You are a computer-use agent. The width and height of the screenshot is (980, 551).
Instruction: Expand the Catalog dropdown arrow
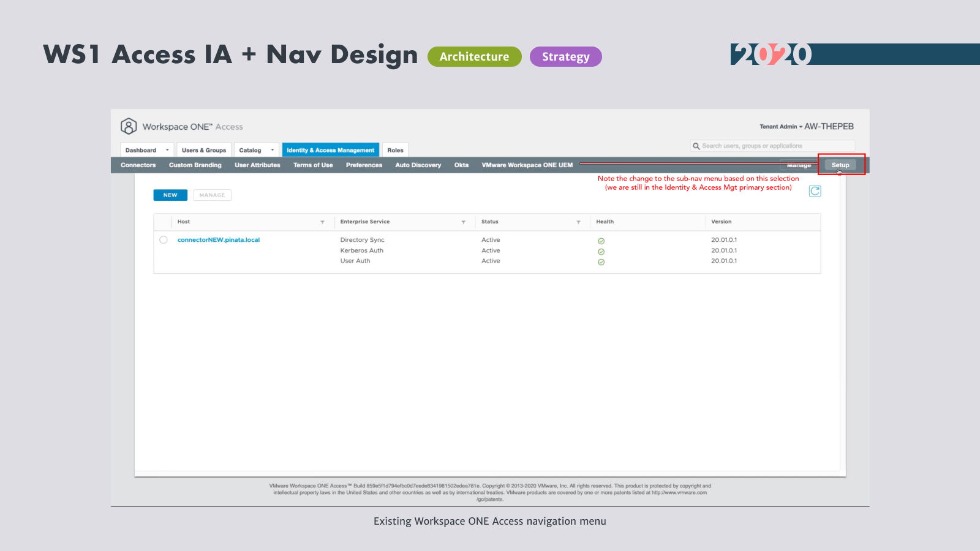[273, 150]
